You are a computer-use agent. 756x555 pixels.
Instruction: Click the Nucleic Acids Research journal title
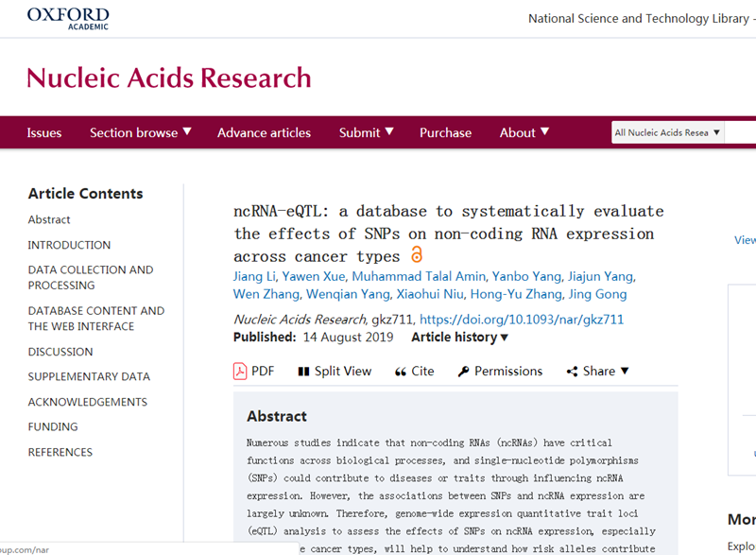pos(169,77)
